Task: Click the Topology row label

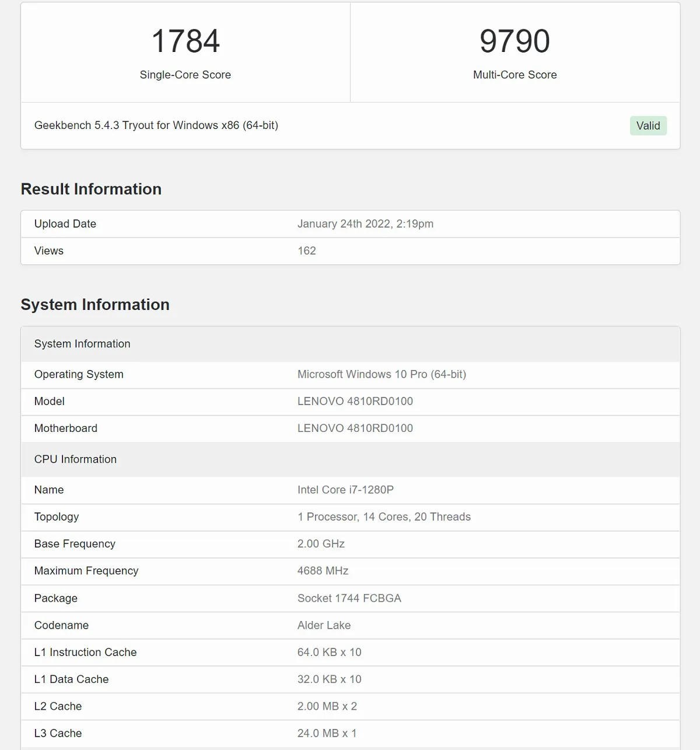Action: click(x=56, y=517)
